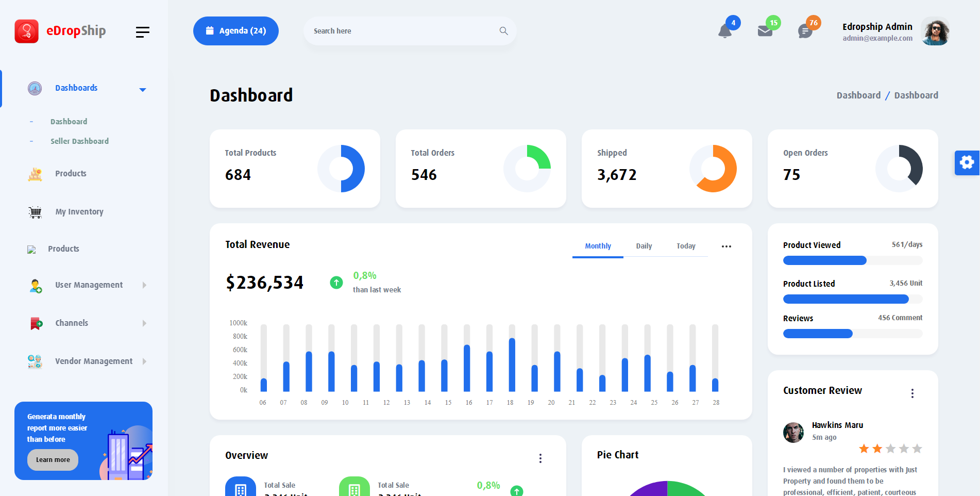
Task: Click the Total Products donut chart
Action: [x=341, y=169]
